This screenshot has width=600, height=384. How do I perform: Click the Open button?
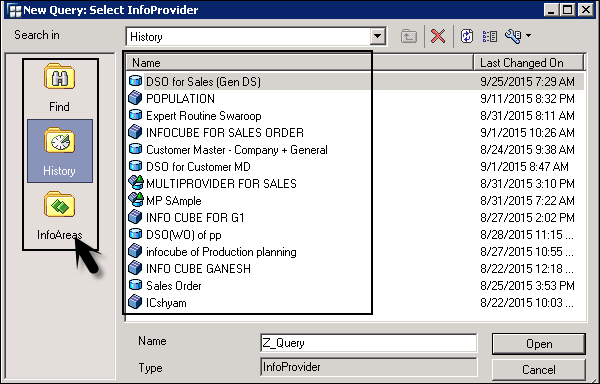tap(538, 344)
